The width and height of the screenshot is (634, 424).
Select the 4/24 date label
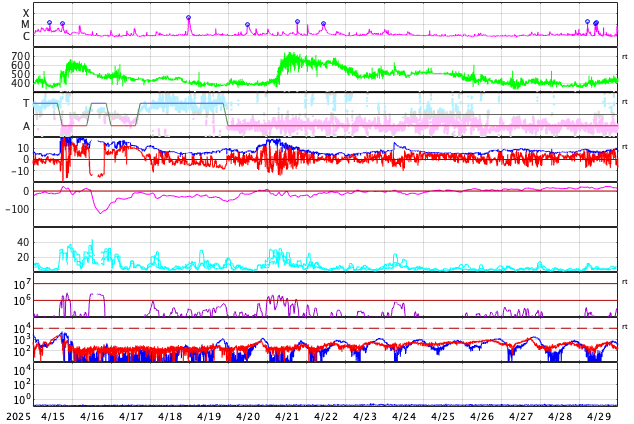coord(404,417)
